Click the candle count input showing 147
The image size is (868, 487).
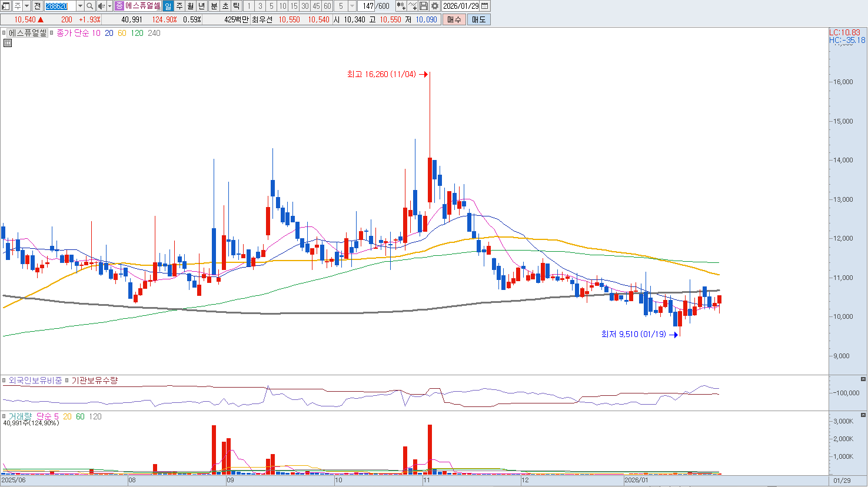[x=368, y=6]
